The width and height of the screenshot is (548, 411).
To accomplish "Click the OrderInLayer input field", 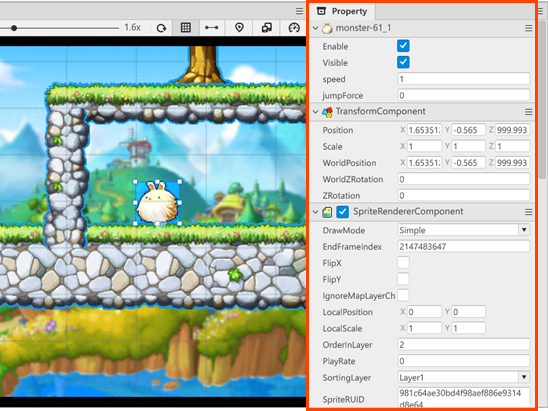I will 464,344.
